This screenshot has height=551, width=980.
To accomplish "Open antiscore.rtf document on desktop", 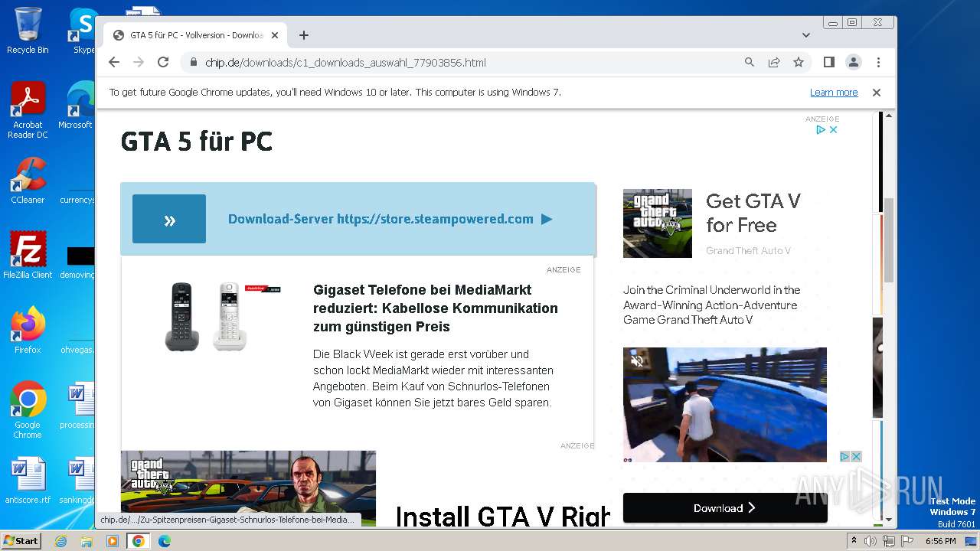I will coord(28,481).
